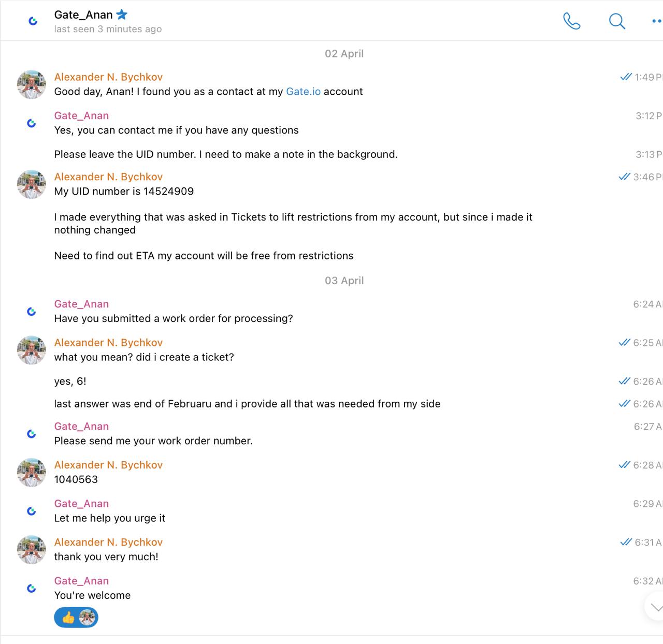This screenshot has height=644, width=663.
Task: Open the more options menu
Action: [x=656, y=21]
